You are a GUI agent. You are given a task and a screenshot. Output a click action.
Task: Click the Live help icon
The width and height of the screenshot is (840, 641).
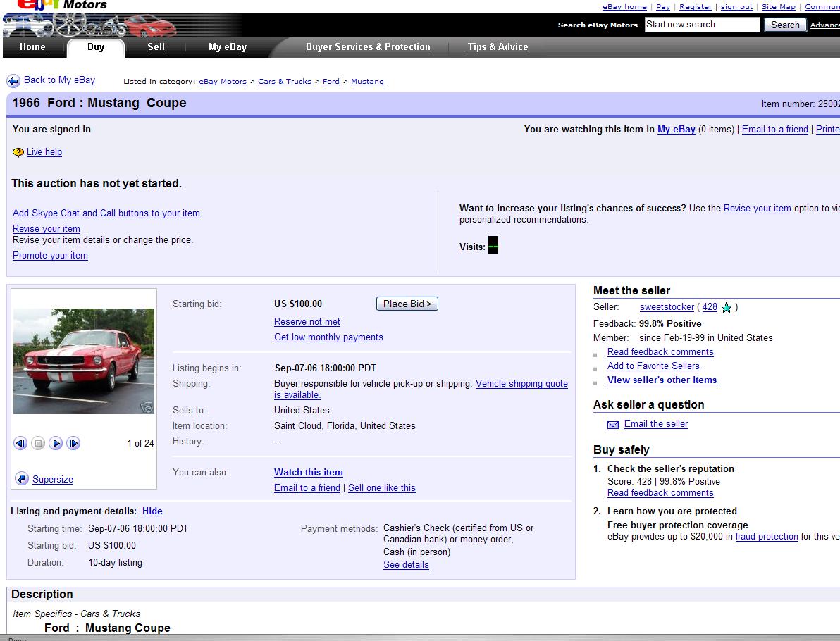coord(18,152)
